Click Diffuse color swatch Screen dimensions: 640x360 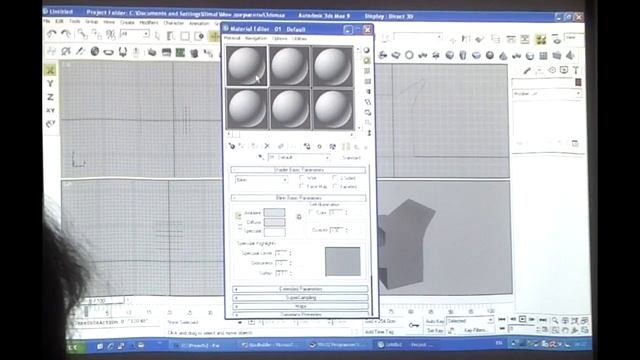click(x=274, y=222)
